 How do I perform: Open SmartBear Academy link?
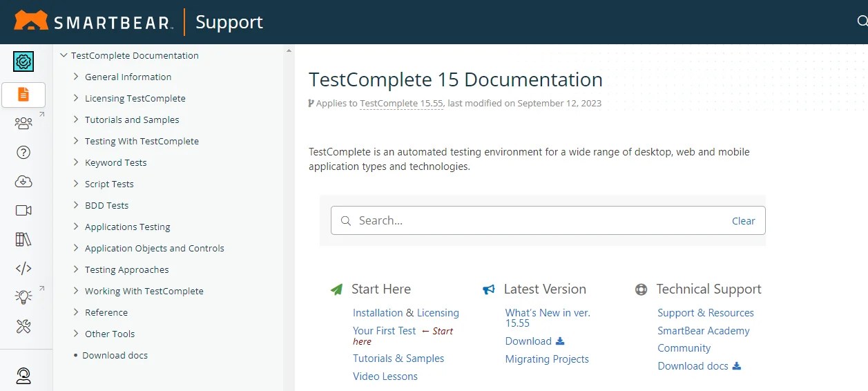coord(704,331)
